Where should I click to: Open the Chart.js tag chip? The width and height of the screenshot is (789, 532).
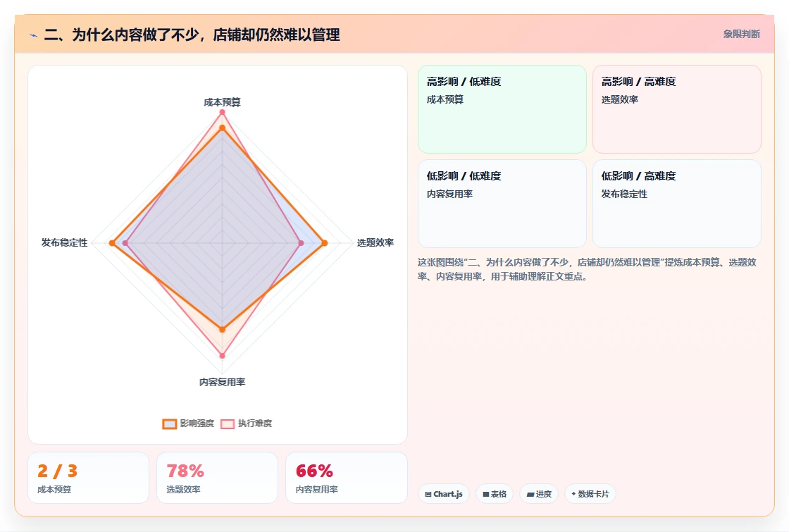click(444, 494)
